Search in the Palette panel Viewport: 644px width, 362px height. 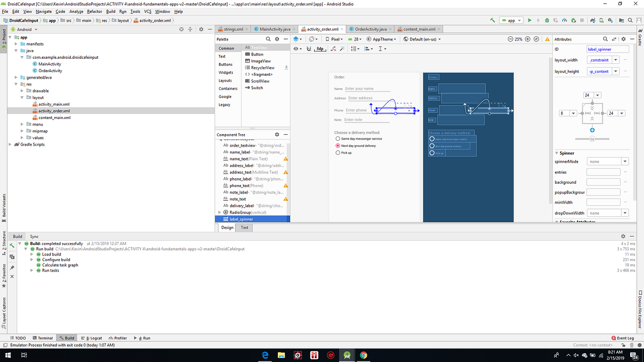point(268,39)
